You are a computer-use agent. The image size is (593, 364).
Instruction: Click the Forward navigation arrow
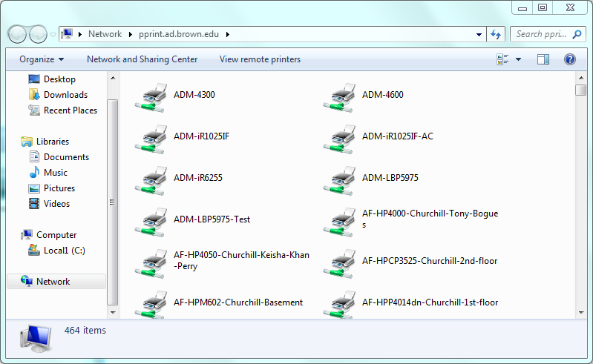(x=38, y=35)
